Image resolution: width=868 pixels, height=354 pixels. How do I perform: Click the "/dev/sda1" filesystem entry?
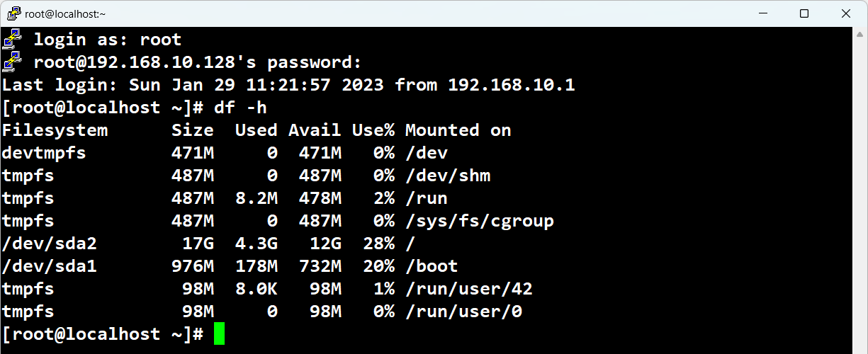click(49, 266)
